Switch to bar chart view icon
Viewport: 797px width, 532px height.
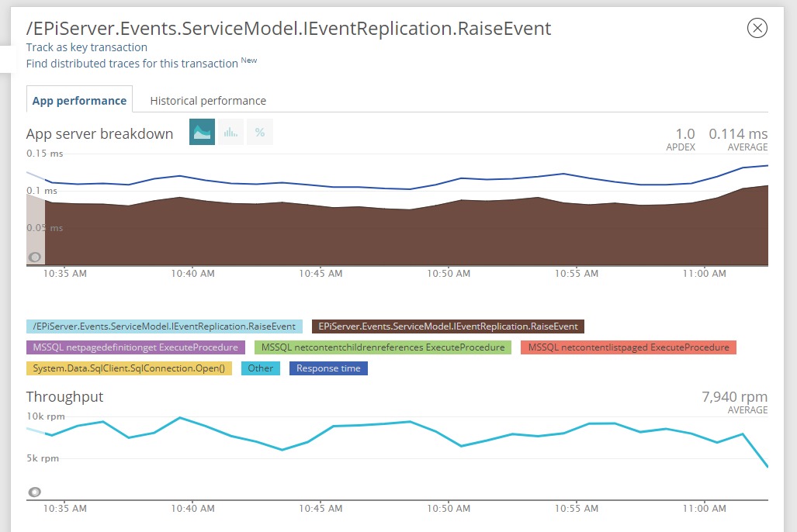pyautogui.click(x=230, y=133)
